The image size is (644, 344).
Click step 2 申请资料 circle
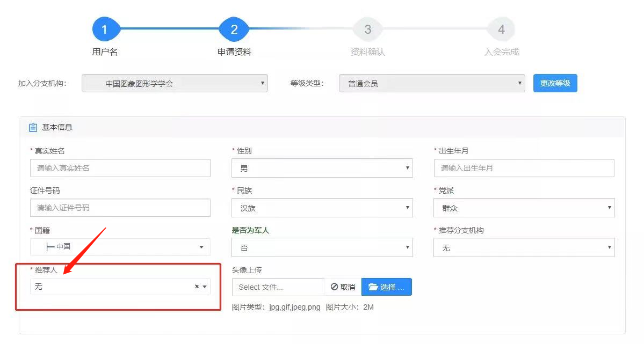coord(234,30)
